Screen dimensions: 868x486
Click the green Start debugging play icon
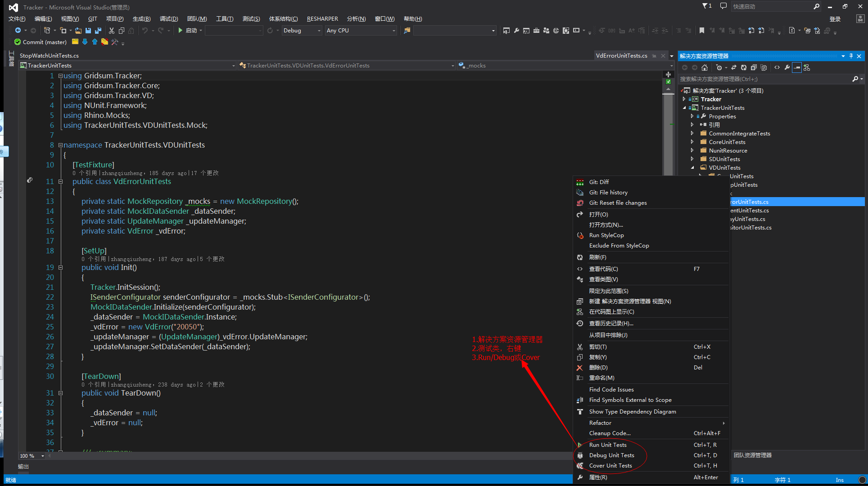point(180,31)
